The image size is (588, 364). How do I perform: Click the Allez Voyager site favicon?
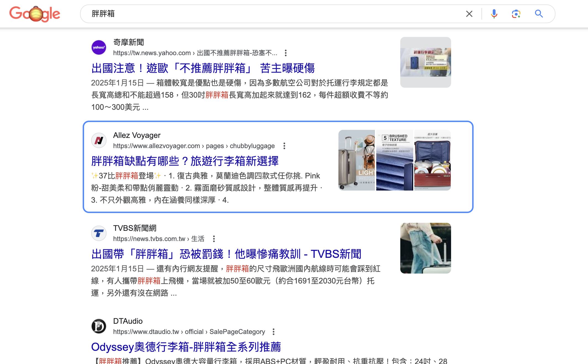pyautogui.click(x=99, y=140)
